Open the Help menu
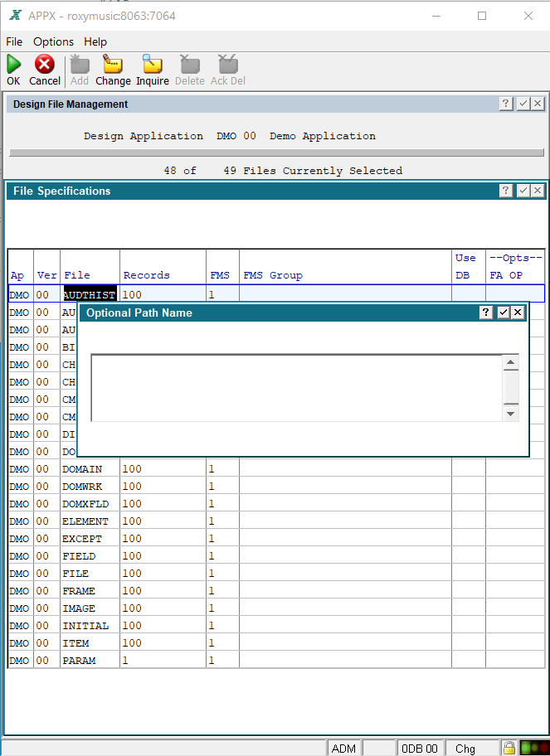This screenshot has width=550, height=756. (x=95, y=42)
